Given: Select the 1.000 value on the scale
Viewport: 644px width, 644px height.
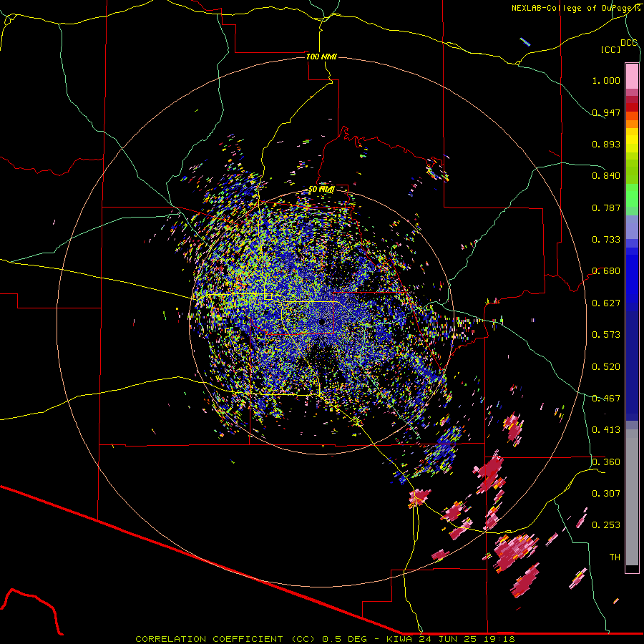Looking at the screenshot, I should click(606, 80).
